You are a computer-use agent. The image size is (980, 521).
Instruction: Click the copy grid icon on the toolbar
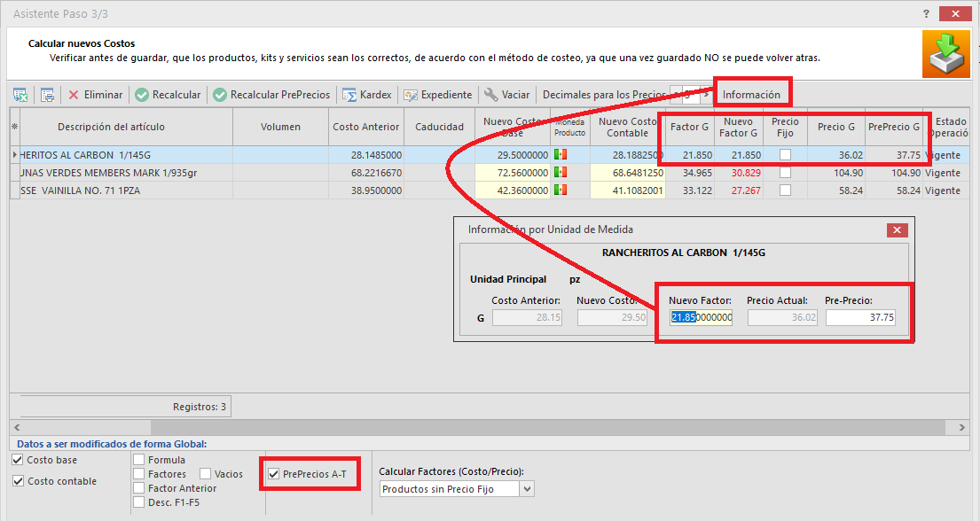tap(47, 95)
